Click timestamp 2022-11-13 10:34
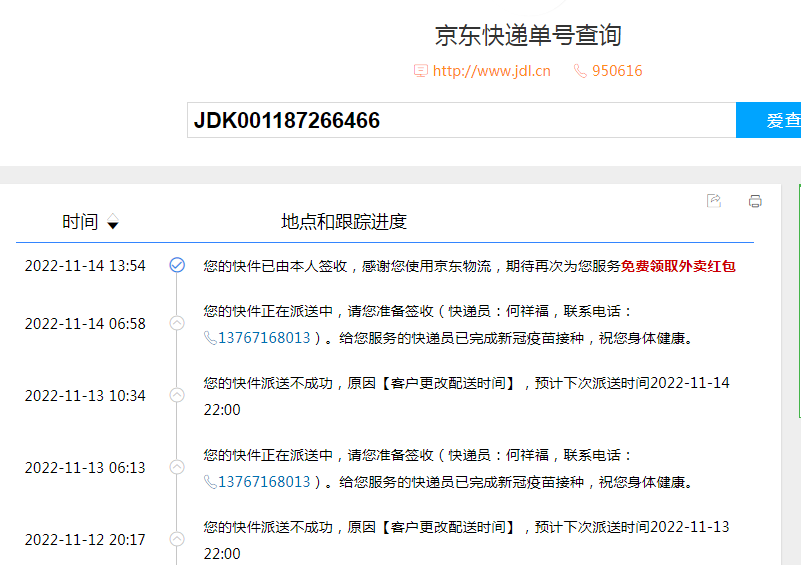This screenshot has width=801, height=565. tap(85, 396)
